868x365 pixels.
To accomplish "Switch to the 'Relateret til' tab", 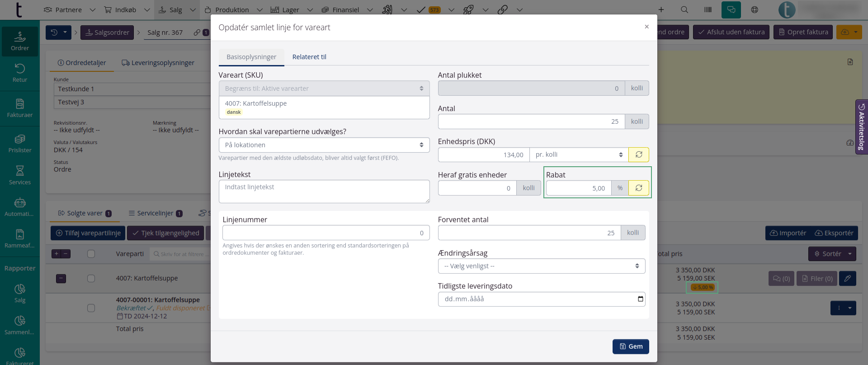I will point(309,57).
